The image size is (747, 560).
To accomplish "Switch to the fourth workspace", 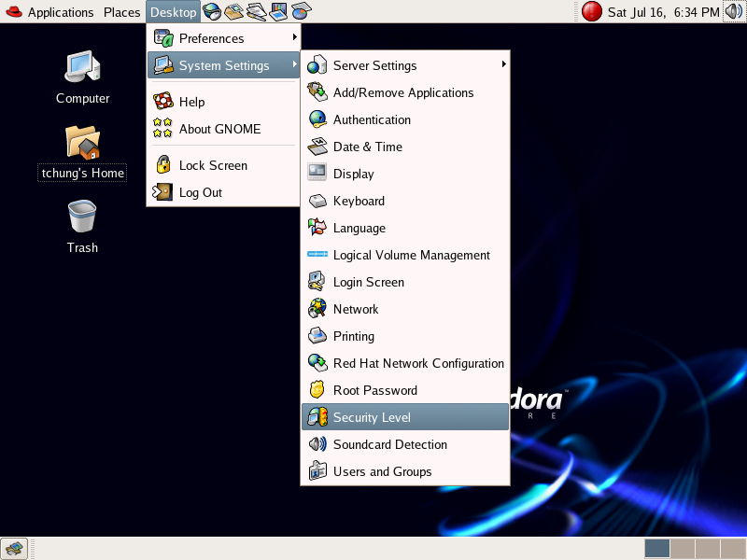I will (733, 549).
